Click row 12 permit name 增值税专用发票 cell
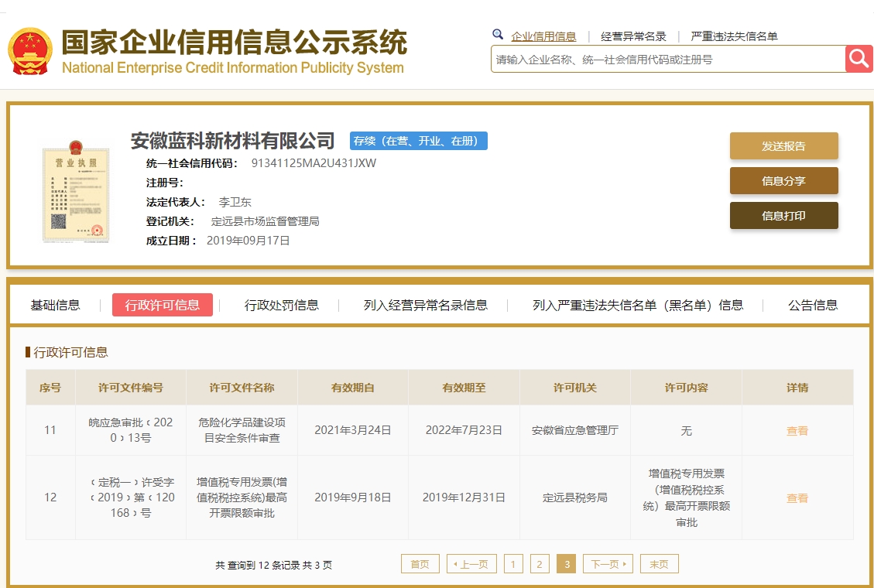 [x=242, y=497]
